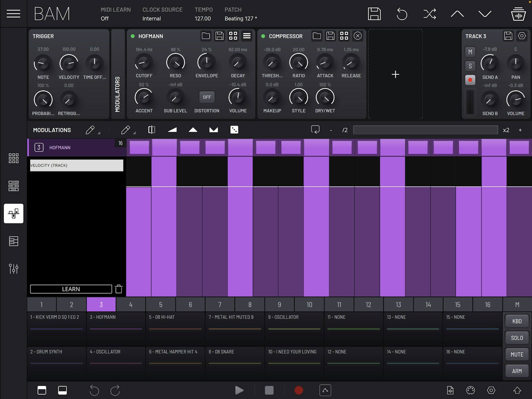Open the HOFMANN preset folder browser
The width and height of the screenshot is (532, 399).
206,36
